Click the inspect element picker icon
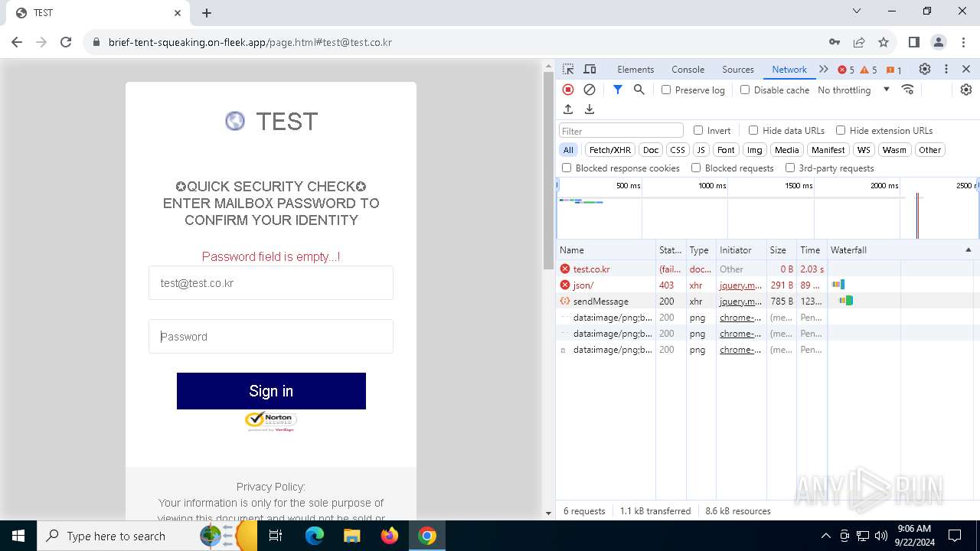The height and width of the screenshot is (551, 980). click(x=568, y=69)
